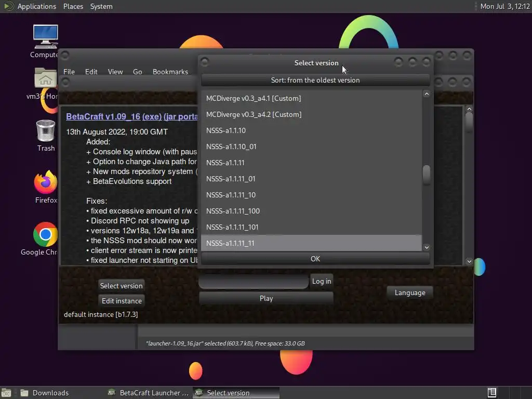Click the Play button
The height and width of the screenshot is (399, 532).
click(x=266, y=298)
